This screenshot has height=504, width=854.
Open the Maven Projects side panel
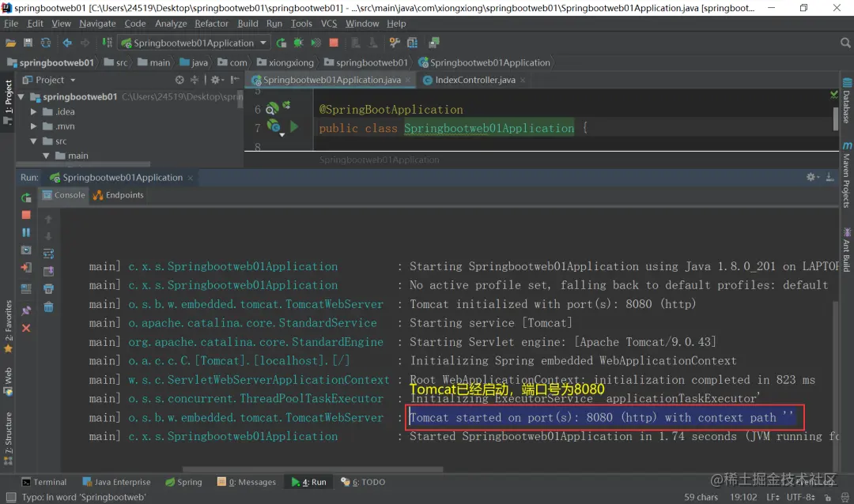pyautogui.click(x=847, y=175)
